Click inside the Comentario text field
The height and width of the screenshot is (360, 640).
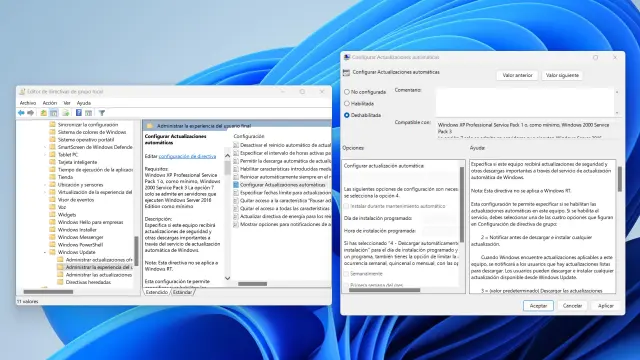click(525, 102)
